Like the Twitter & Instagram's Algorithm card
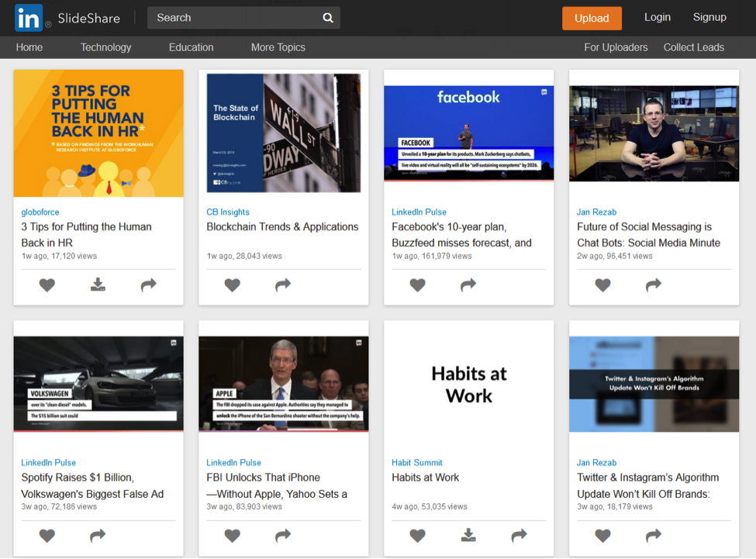 click(602, 536)
